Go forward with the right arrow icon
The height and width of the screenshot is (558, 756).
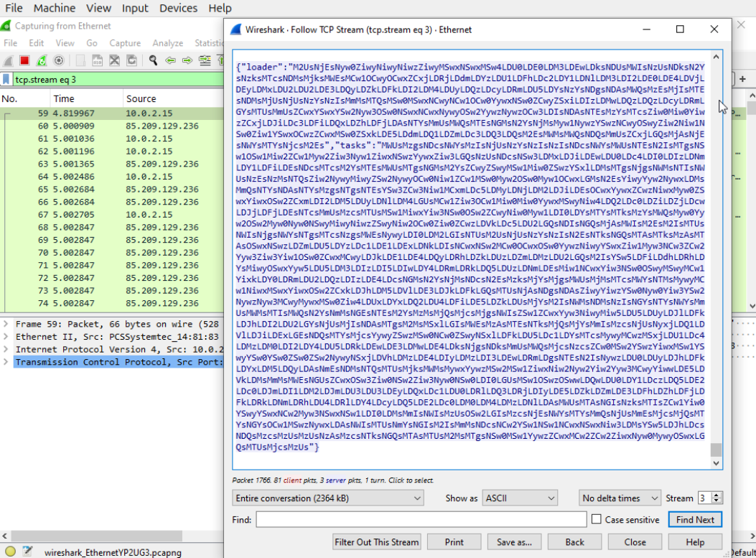(187, 61)
